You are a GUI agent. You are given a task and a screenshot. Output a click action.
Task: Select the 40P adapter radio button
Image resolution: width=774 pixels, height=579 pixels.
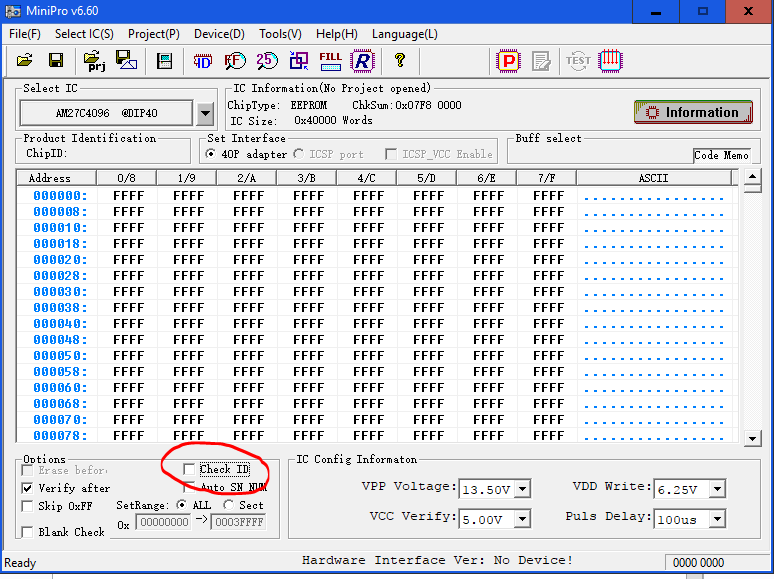[211, 154]
